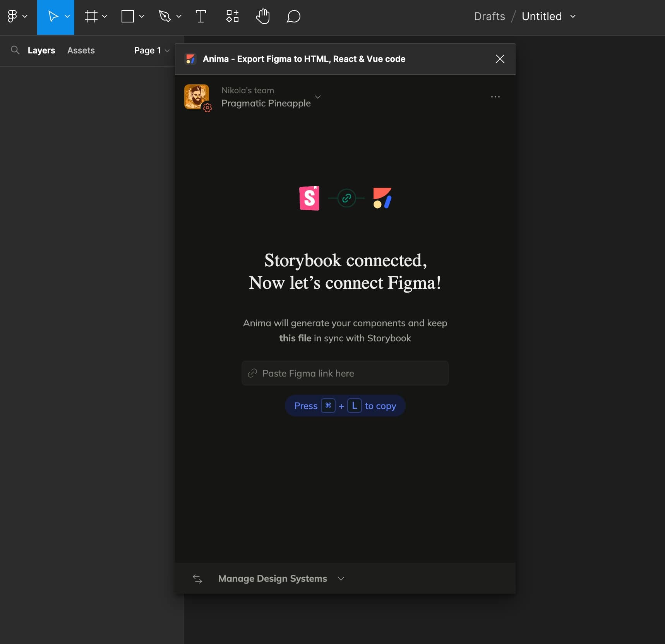Open the Resources components tool
The height and width of the screenshot is (644, 665).
[232, 16]
